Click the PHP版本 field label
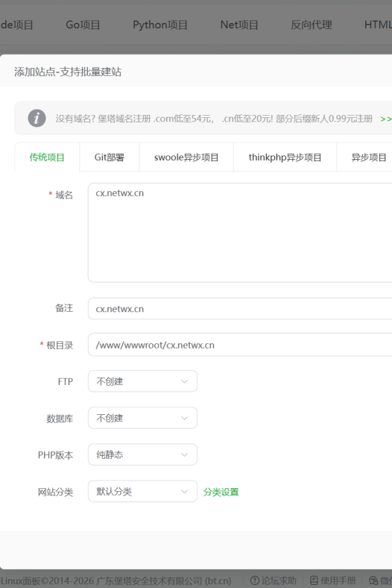 pos(55,455)
